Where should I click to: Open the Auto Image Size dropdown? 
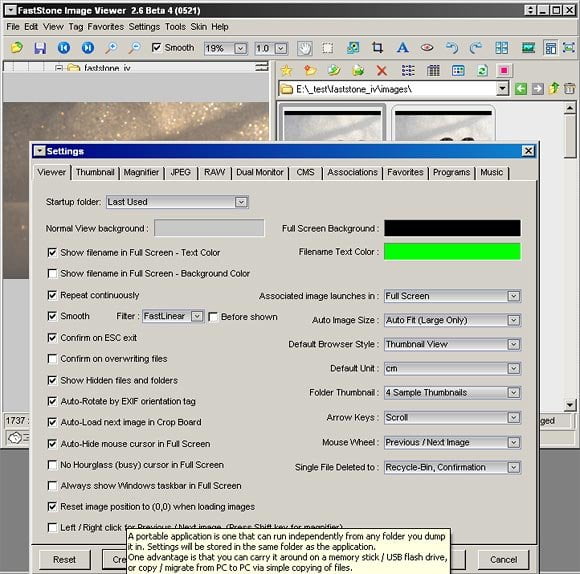coord(452,320)
